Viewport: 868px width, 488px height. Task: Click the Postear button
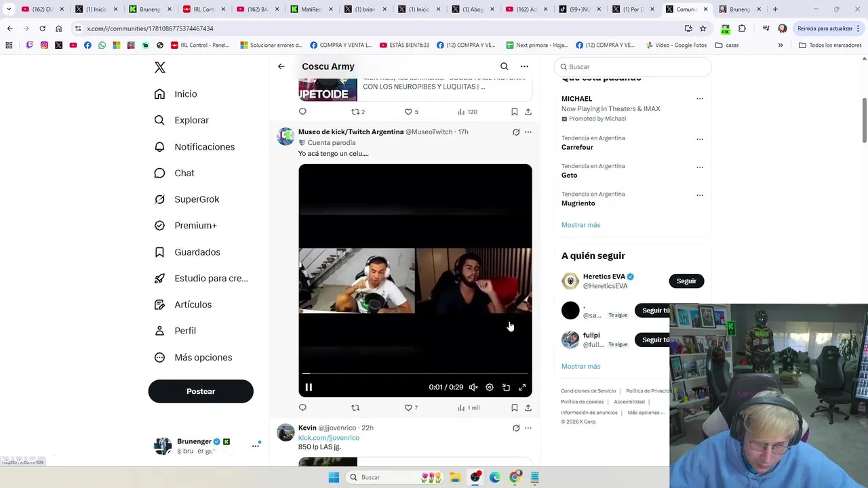tap(201, 391)
